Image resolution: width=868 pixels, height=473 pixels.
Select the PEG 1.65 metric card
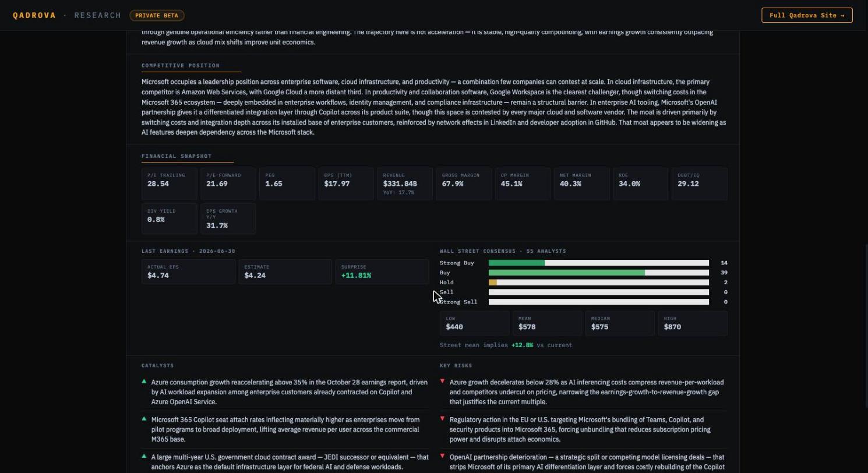coord(287,184)
